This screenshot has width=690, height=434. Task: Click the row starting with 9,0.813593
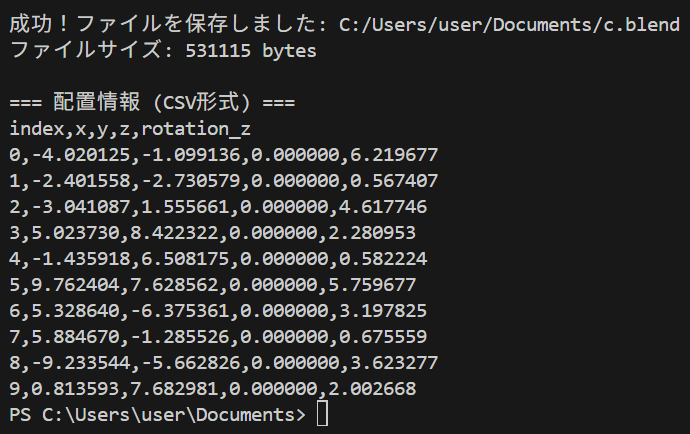point(213,389)
